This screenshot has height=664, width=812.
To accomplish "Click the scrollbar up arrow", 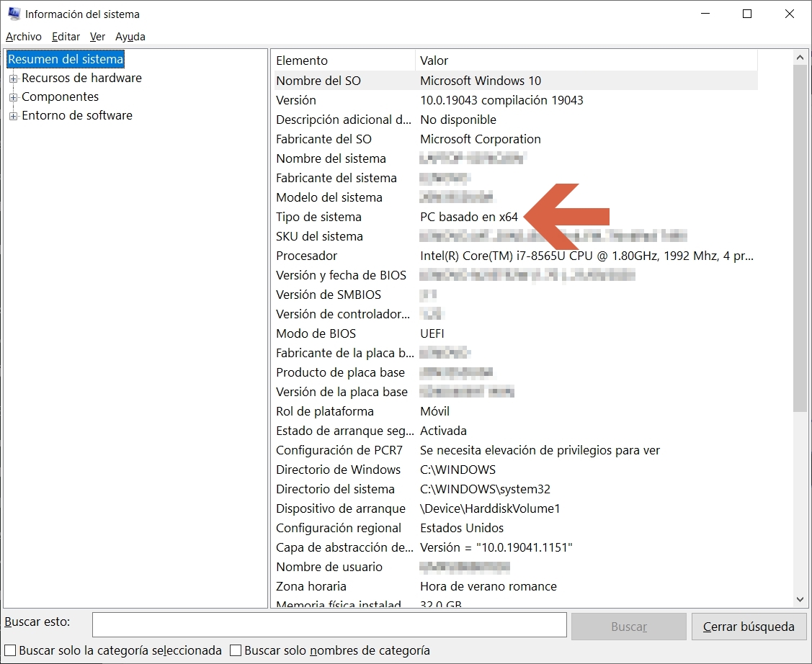I will coord(800,58).
